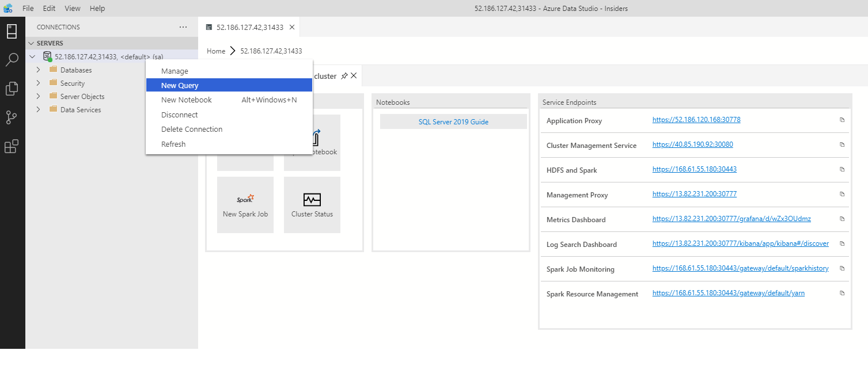868x373 pixels.
Task: Follow the Metrics Dashboard Grafana link
Action: (732, 219)
